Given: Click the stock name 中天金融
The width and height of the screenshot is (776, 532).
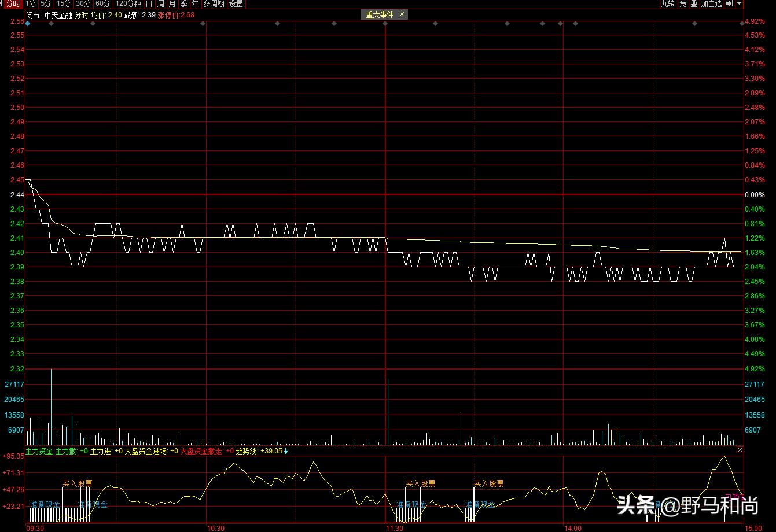Looking at the screenshot, I should click(58, 15).
